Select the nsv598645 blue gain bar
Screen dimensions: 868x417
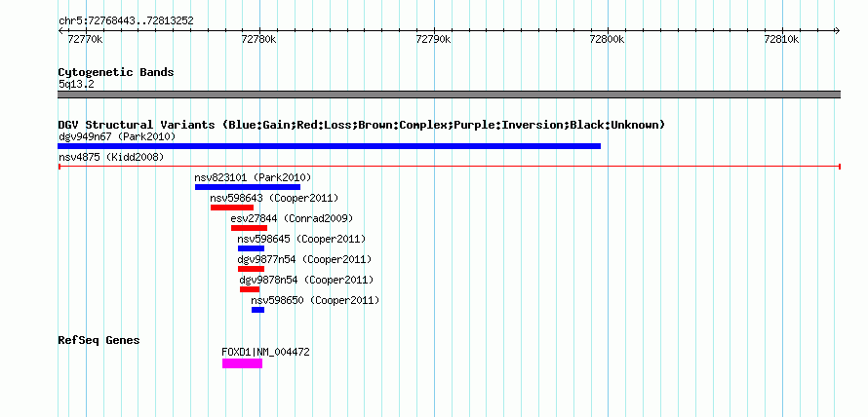tap(251, 248)
